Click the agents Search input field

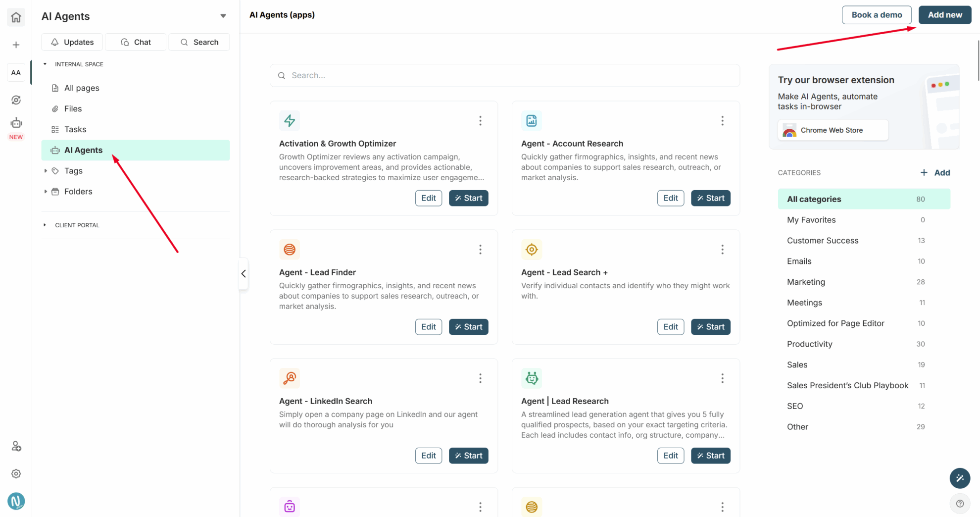505,75
